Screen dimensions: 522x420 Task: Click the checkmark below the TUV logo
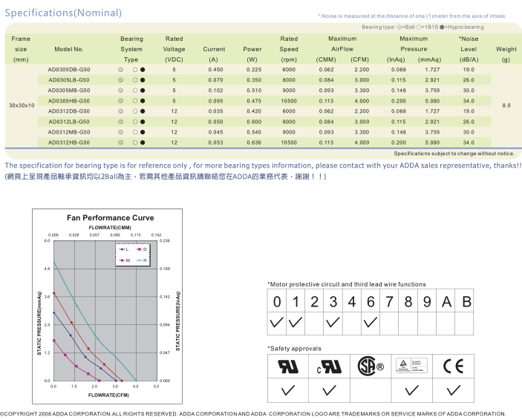412,390
